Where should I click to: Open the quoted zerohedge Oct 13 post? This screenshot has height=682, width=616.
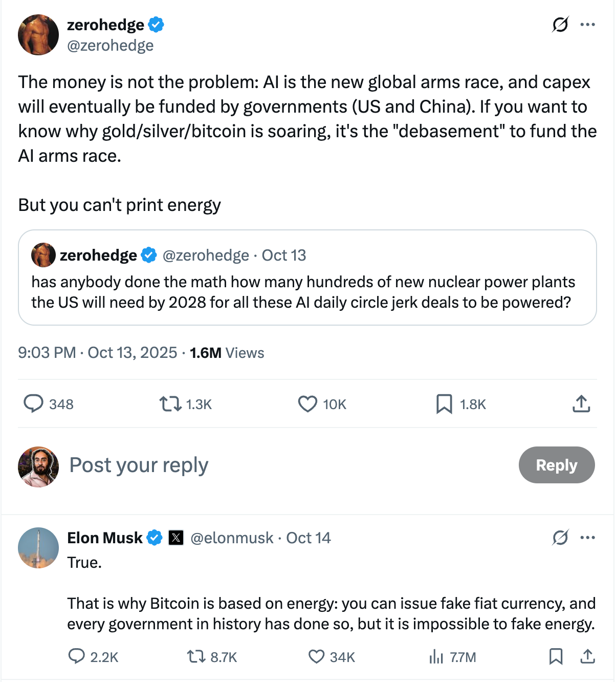pos(307,292)
